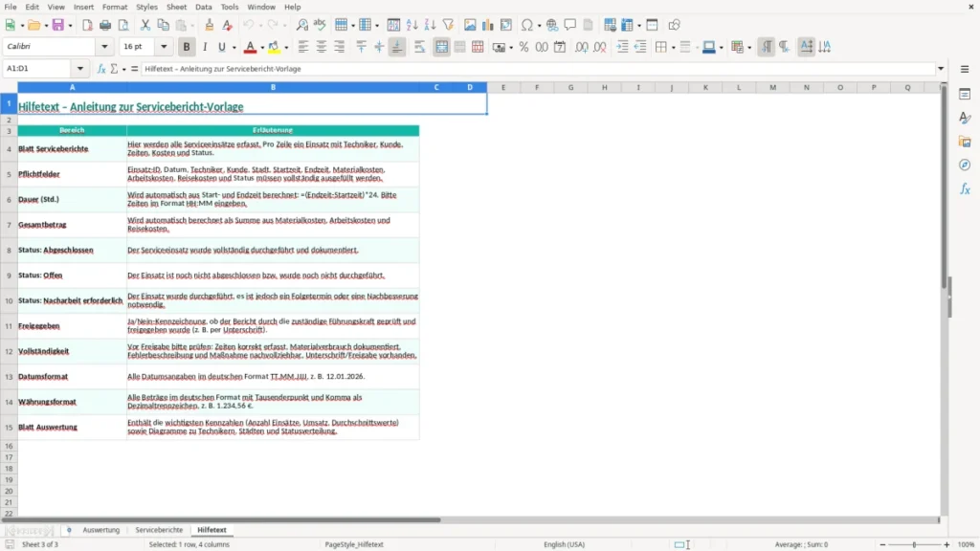Switch to the Servicebericht sheet tab
The width and height of the screenshot is (980, 551).
pos(159,530)
